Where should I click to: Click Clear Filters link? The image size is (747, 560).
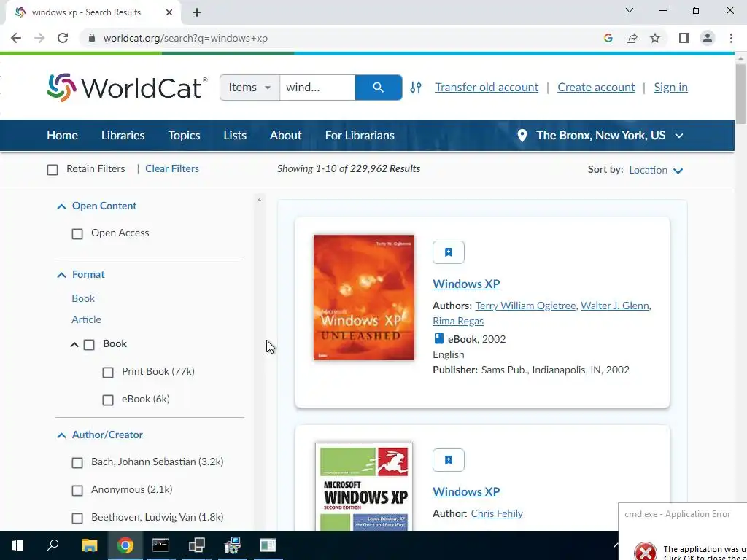[x=172, y=168]
